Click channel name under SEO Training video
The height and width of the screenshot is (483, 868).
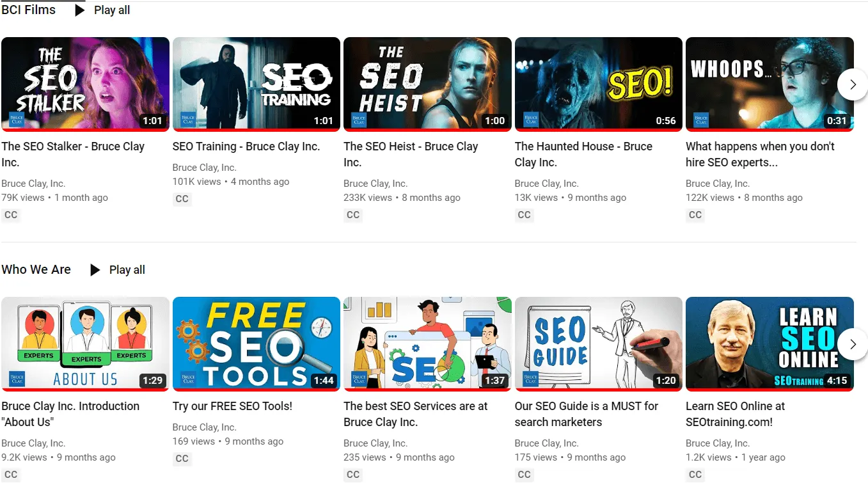point(205,168)
